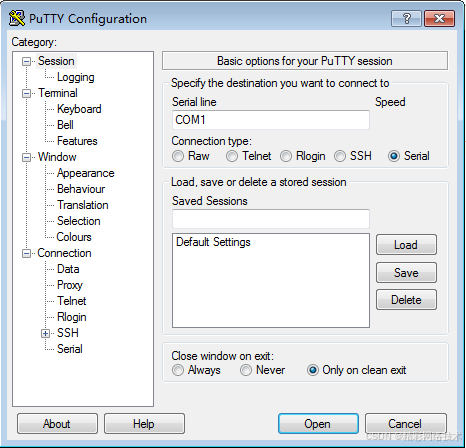
Task: Open the Data category
Action: tap(68, 269)
